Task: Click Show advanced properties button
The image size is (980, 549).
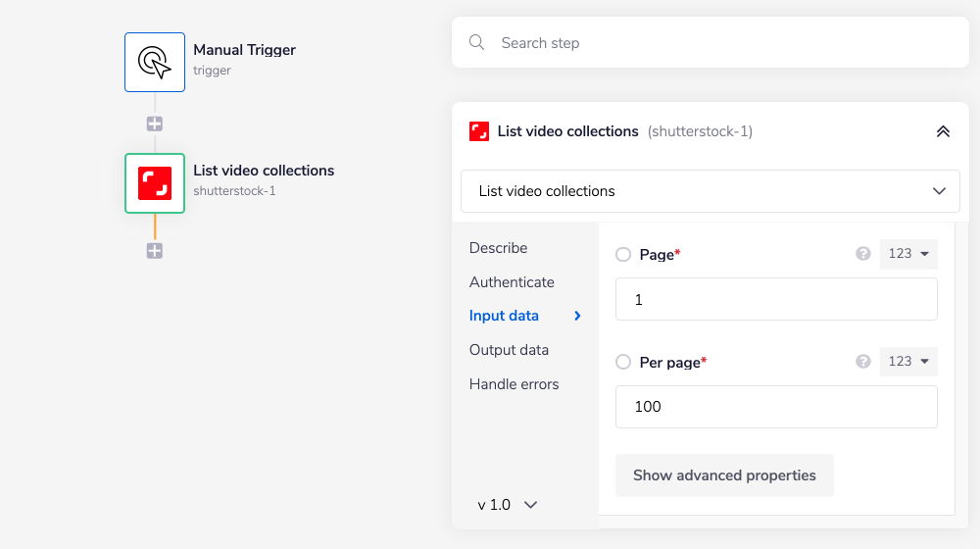Action: pos(724,475)
